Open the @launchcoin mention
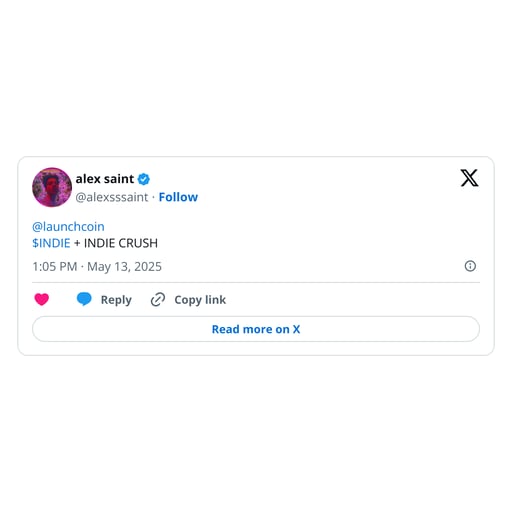 pyautogui.click(x=68, y=227)
